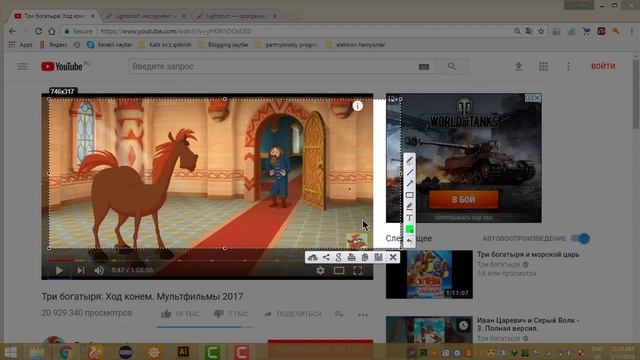Viewport: 640px width, 360px height.
Task: Save the screenshot to disk
Action: click(378, 257)
